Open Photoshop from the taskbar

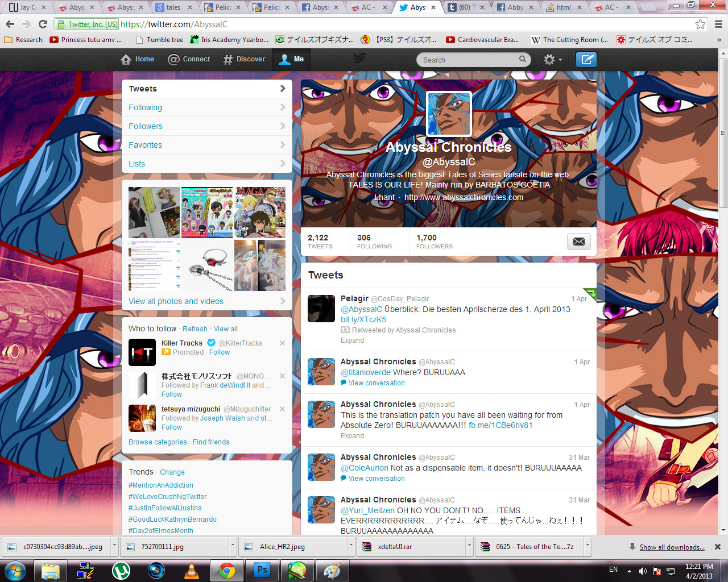(262, 570)
